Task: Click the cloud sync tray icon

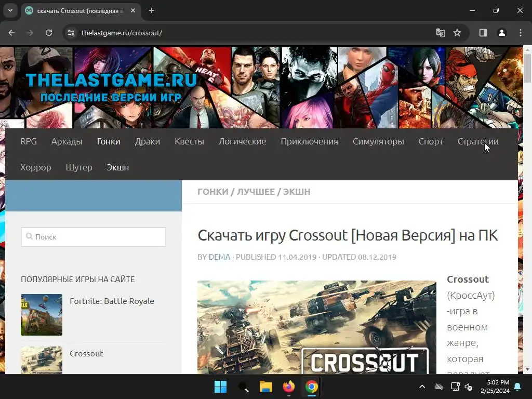Action: (439, 387)
